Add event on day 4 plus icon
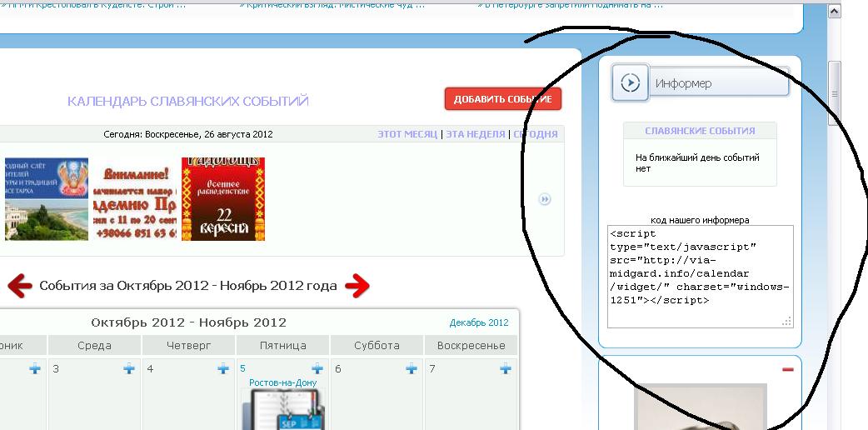The width and height of the screenshot is (868, 430). 223,368
